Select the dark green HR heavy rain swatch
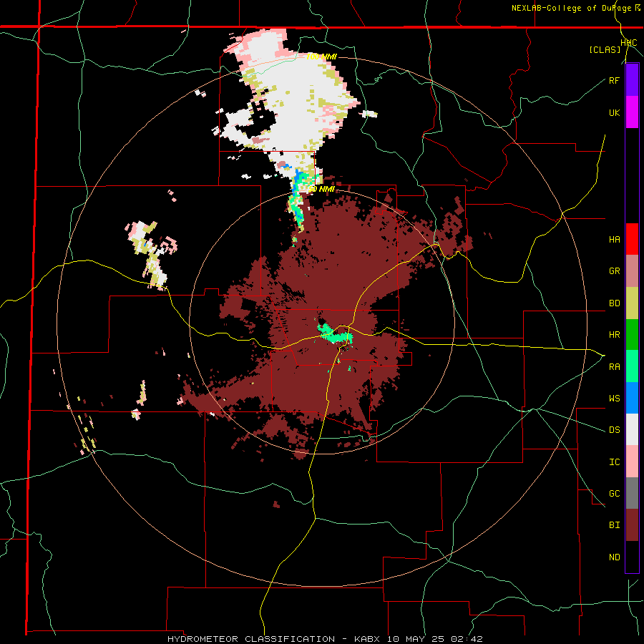Screen dimensions: 644x644 tap(632, 335)
